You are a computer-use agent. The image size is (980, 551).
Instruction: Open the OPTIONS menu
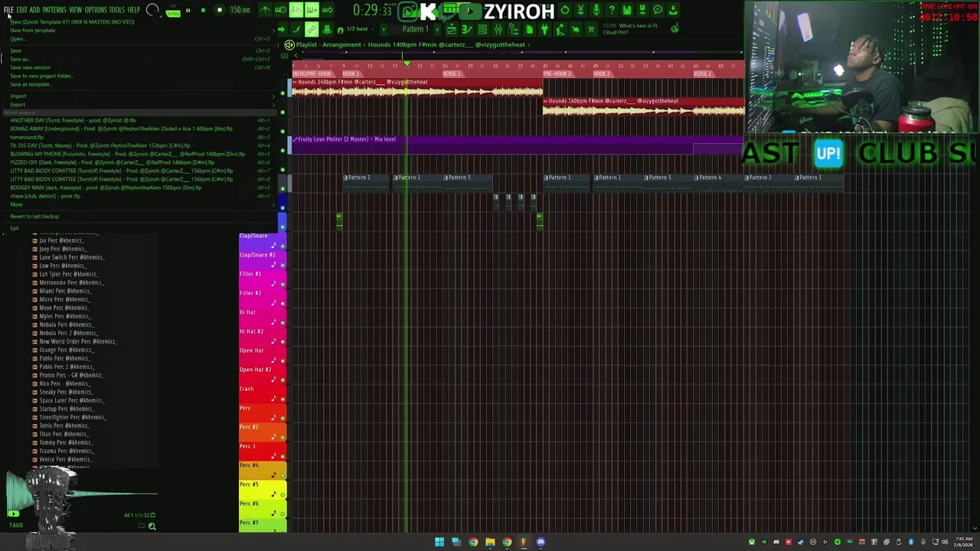(x=96, y=10)
